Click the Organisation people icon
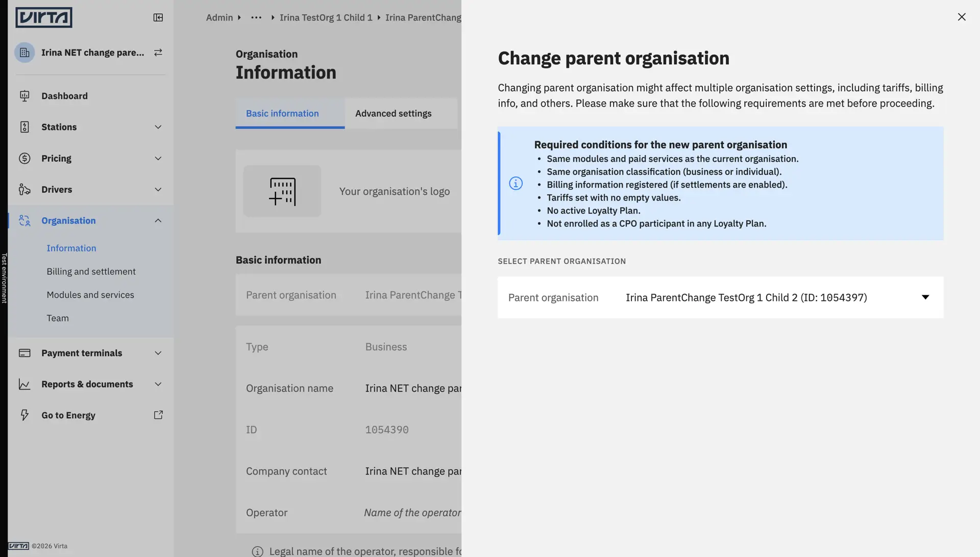The height and width of the screenshot is (557, 980). (x=24, y=221)
